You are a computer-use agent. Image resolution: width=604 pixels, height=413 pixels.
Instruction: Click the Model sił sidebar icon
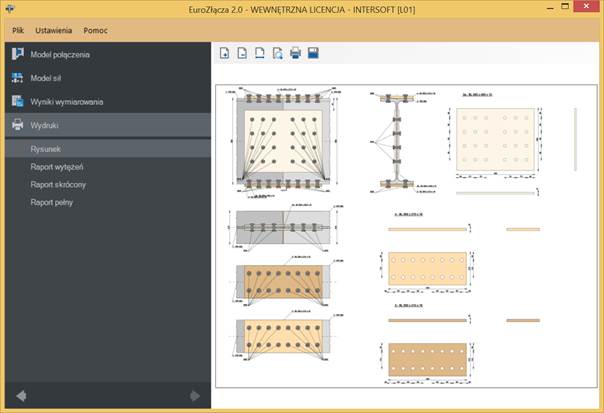[17, 78]
